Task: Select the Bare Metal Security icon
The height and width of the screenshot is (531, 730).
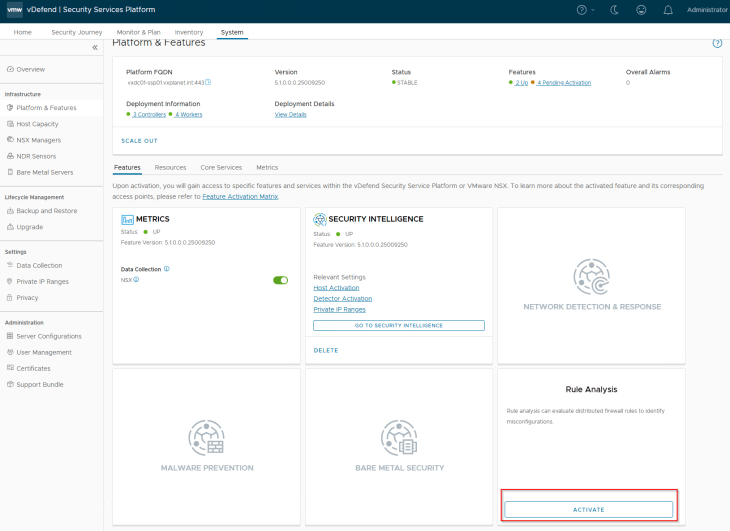Action: pos(399,437)
